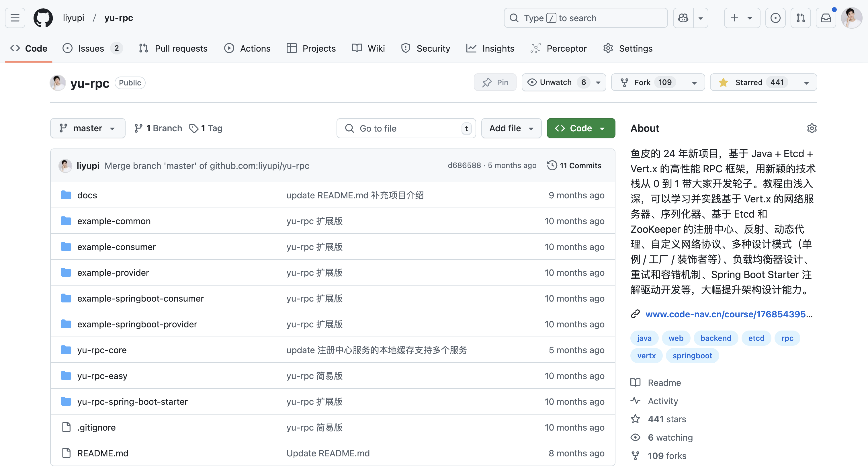Open the Security tab
Screen dimensions: 868x469
point(426,48)
